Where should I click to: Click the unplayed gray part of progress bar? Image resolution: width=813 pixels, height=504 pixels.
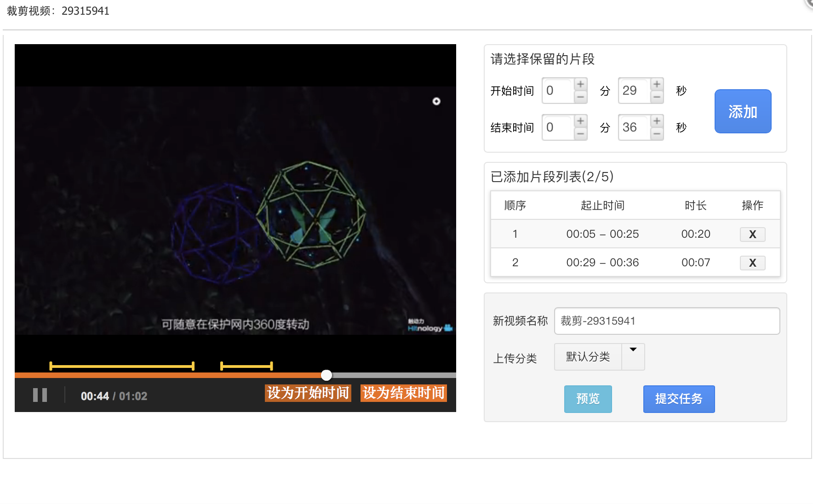(x=394, y=375)
